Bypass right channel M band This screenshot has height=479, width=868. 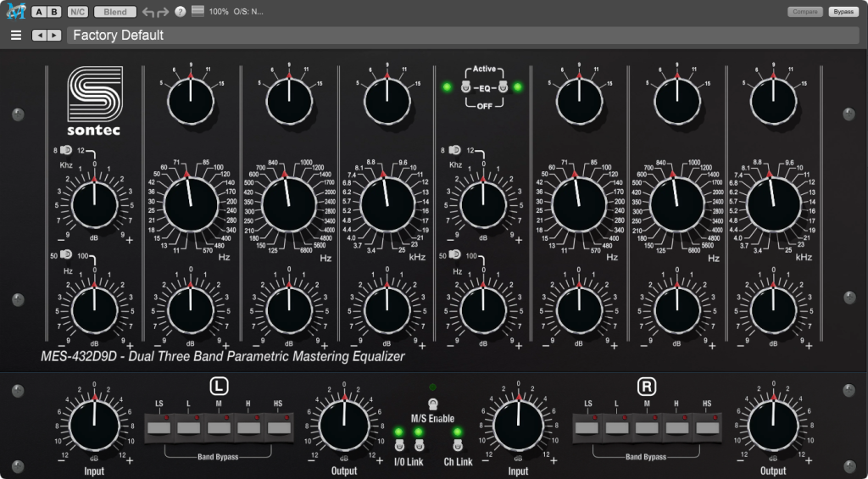[x=647, y=427]
